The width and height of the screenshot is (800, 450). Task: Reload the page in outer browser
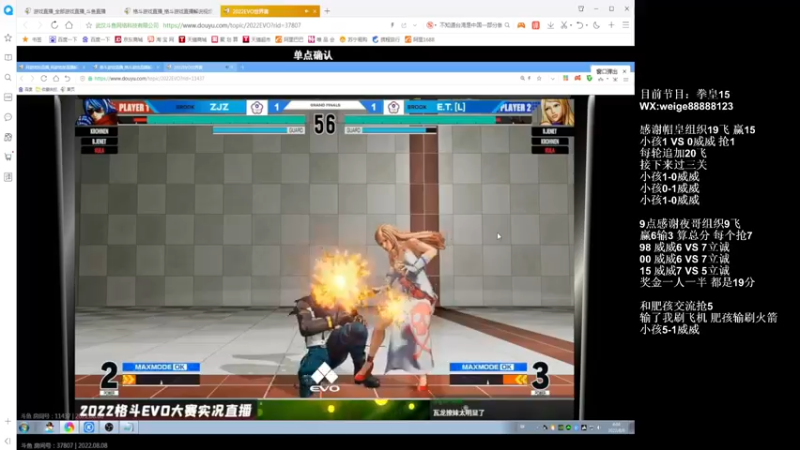(x=54, y=25)
